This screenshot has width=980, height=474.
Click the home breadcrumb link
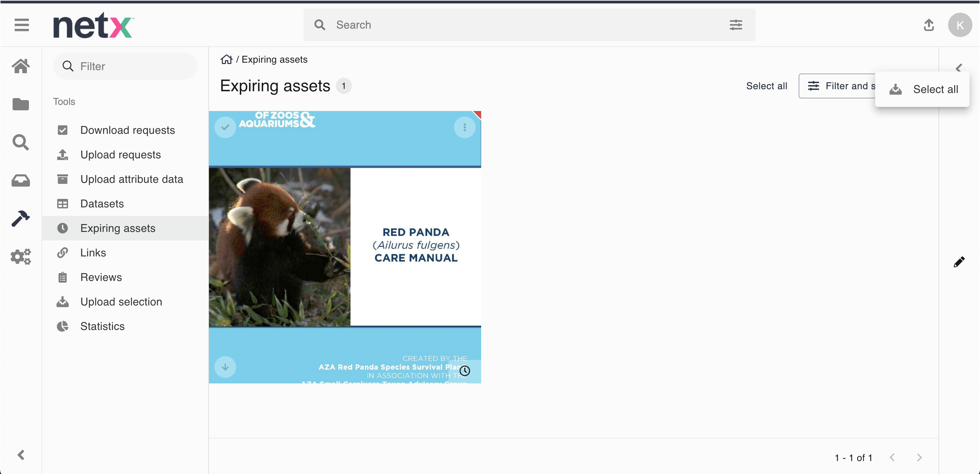tap(226, 59)
